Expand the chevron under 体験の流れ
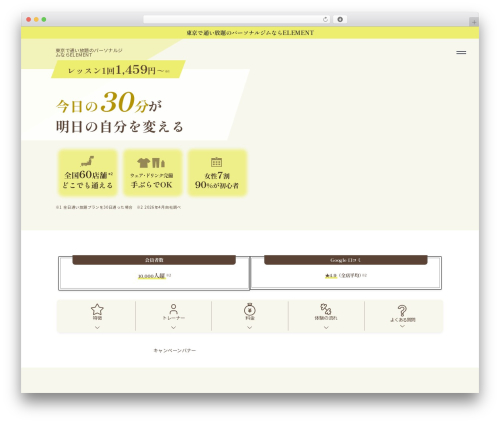The image size is (500, 423). (x=326, y=328)
